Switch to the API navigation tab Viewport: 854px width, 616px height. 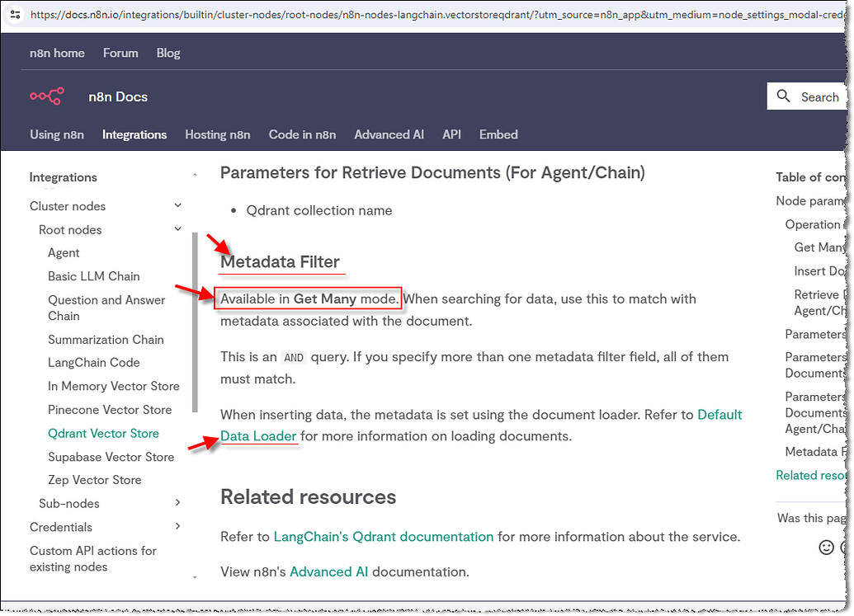pyautogui.click(x=451, y=134)
